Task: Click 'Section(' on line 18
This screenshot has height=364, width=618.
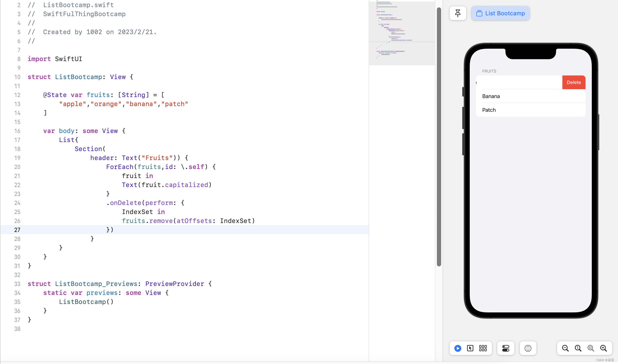Action: [90, 149]
